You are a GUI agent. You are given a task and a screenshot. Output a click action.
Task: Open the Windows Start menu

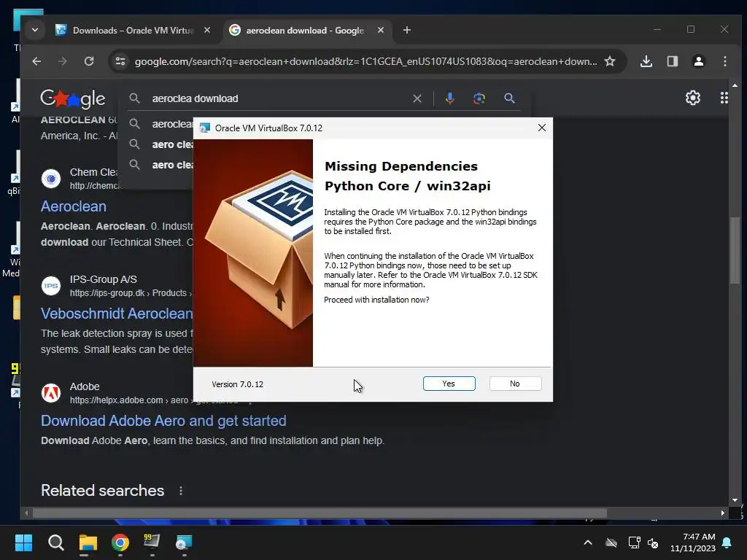pos(23,542)
